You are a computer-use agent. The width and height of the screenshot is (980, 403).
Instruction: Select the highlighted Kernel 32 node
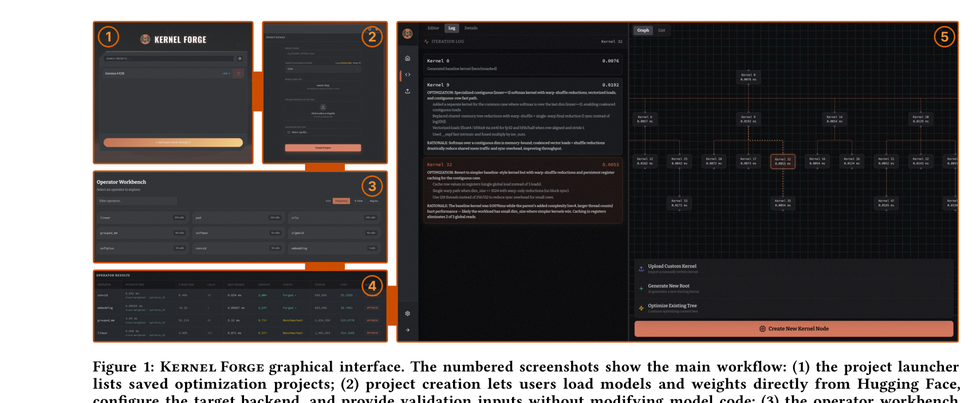click(782, 161)
